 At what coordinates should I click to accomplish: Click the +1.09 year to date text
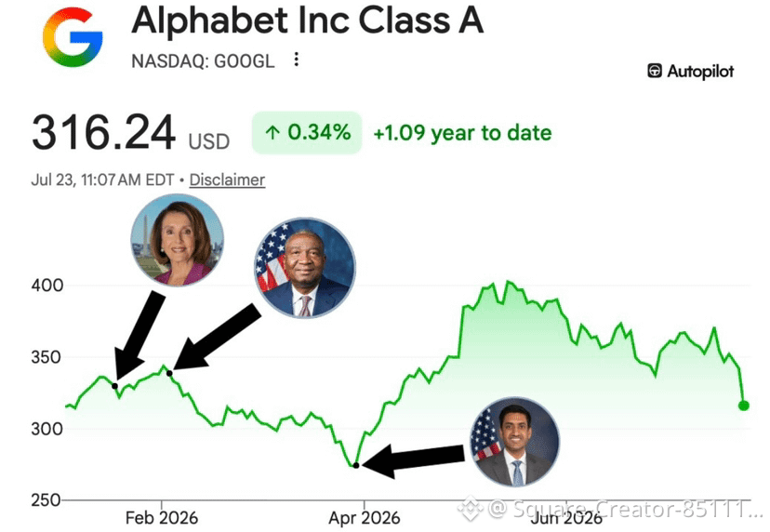pyautogui.click(x=462, y=133)
